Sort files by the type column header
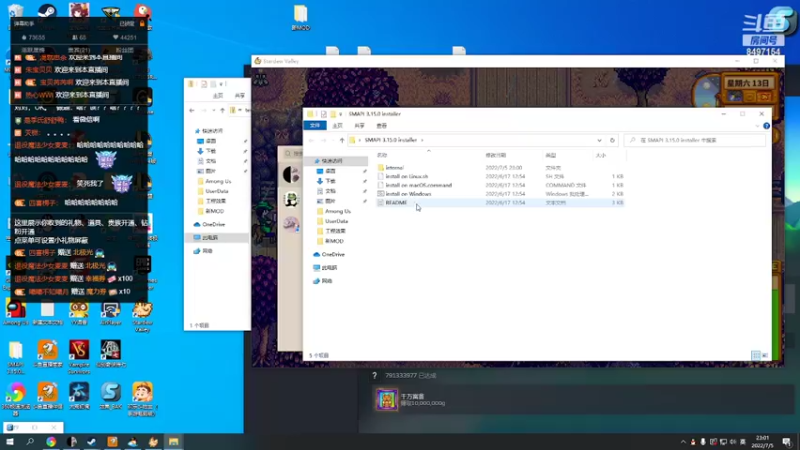The width and height of the screenshot is (800, 450). pyautogui.click(x=551, y=155)
